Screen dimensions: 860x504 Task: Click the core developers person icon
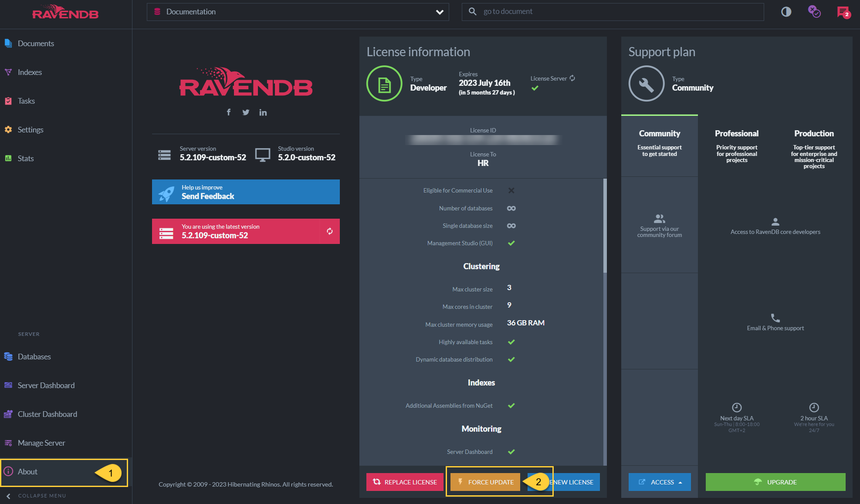[775, 222]
